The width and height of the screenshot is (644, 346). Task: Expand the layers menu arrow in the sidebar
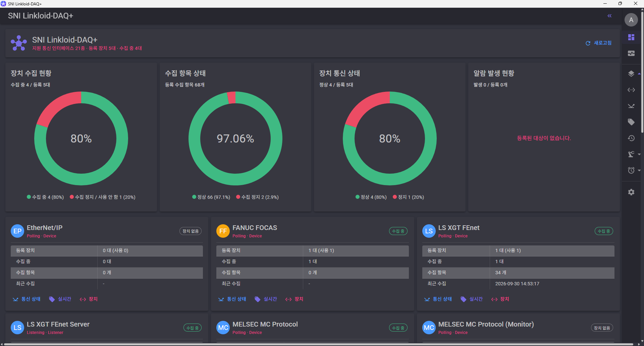click(x=639, y=74)
